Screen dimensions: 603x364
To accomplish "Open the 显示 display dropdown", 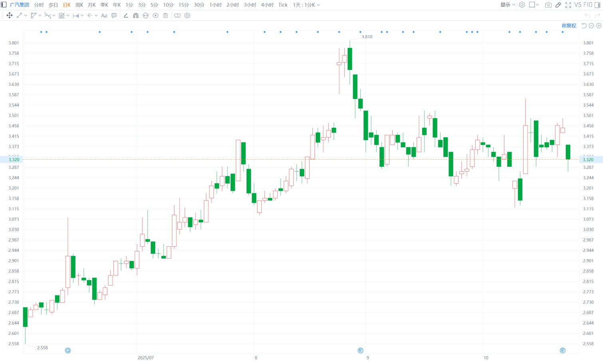I will pyautogui.click(x=508, y=5).
